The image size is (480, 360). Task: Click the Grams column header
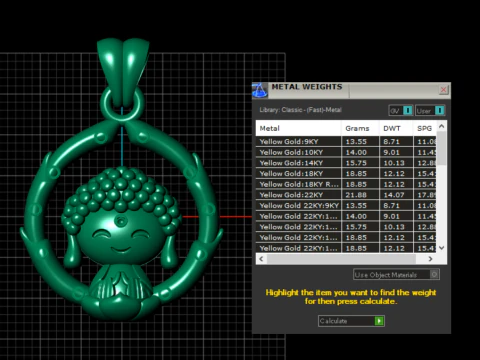pos(360,128)
